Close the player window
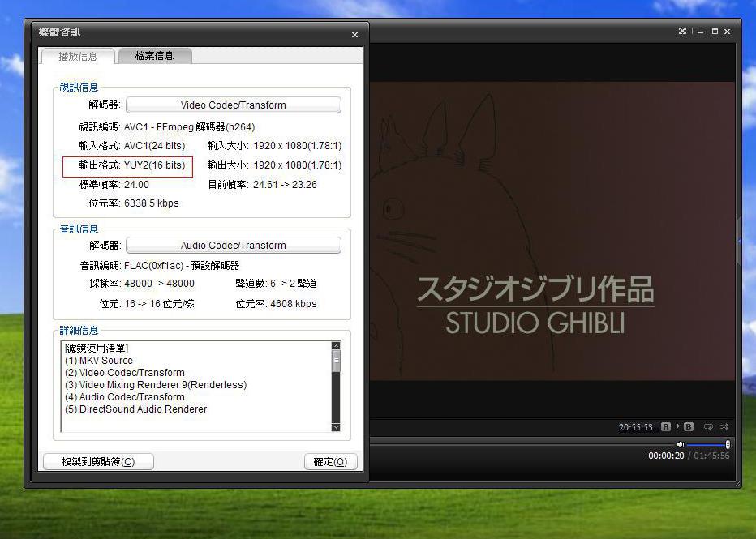This screenshot has height=539, width=756. click(x=727, y=32)
